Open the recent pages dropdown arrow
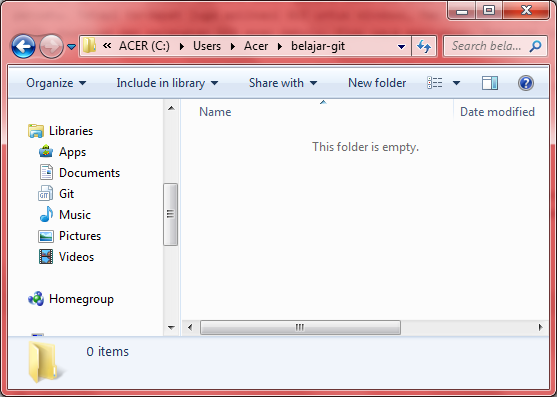The width and height of the screenshot is (557, 397). pyautogui.click(x=71, y=47)
